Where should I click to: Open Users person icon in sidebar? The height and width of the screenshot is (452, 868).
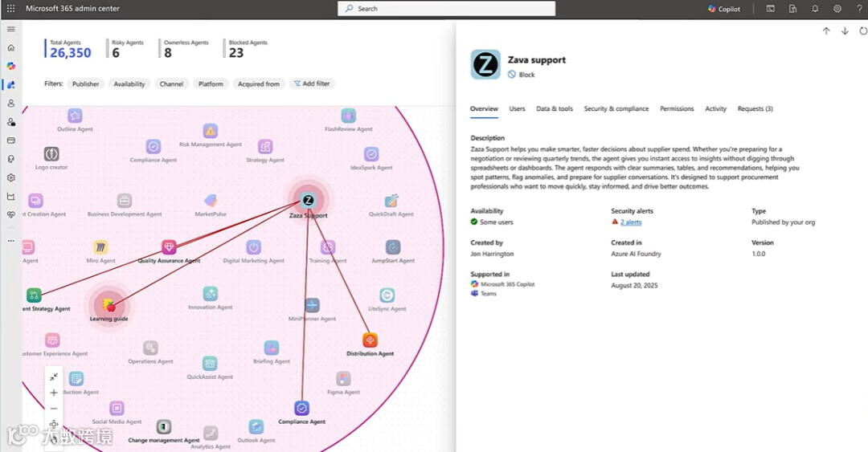tap(11, 103)
